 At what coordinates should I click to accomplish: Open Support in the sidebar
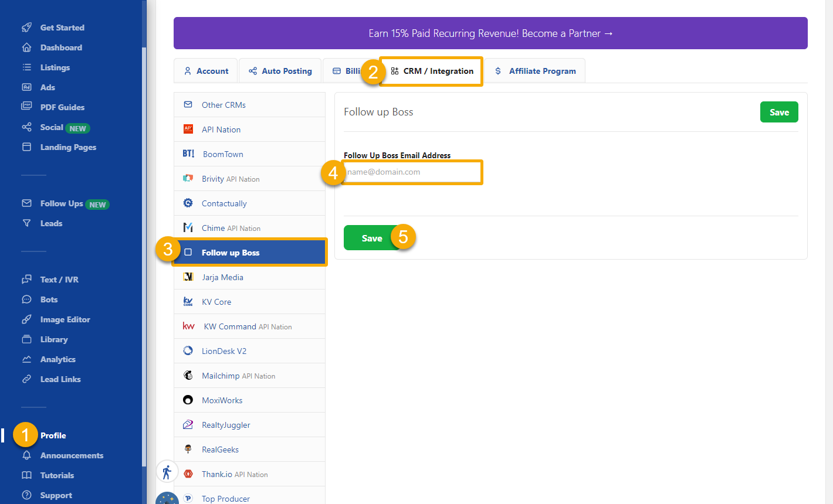pyautogui.click(x=56, y=495)
